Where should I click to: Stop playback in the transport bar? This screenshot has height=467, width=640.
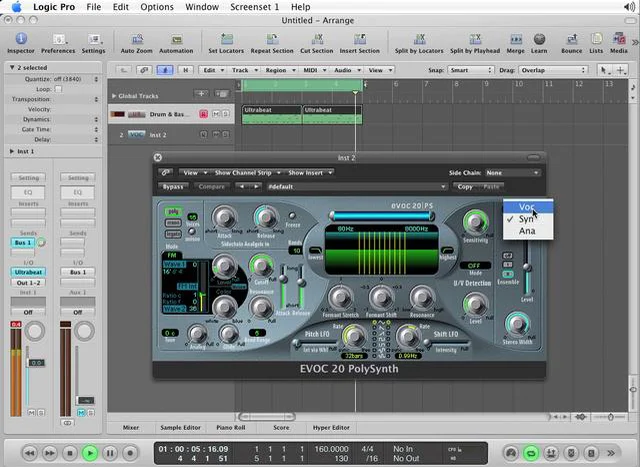pyautogui.click(x=70, y=453)
